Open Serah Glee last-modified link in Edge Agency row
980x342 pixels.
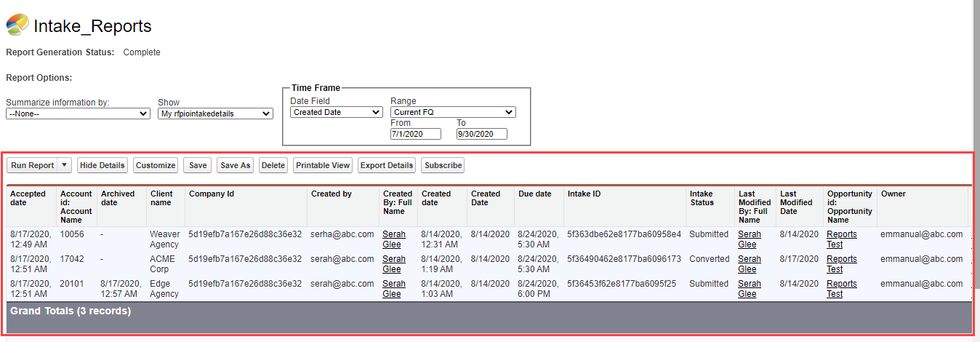pos(750,289)
